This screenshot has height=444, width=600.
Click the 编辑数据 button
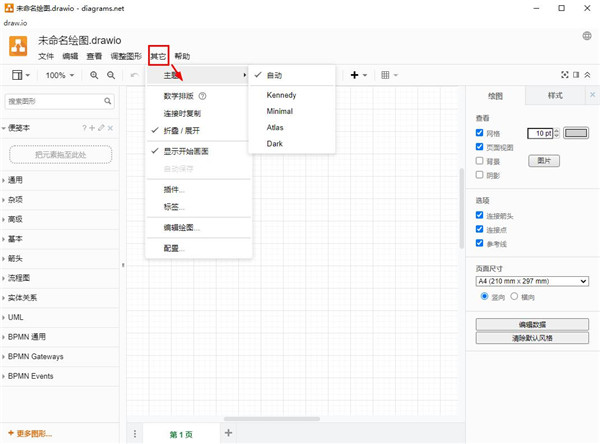(532, 324)
